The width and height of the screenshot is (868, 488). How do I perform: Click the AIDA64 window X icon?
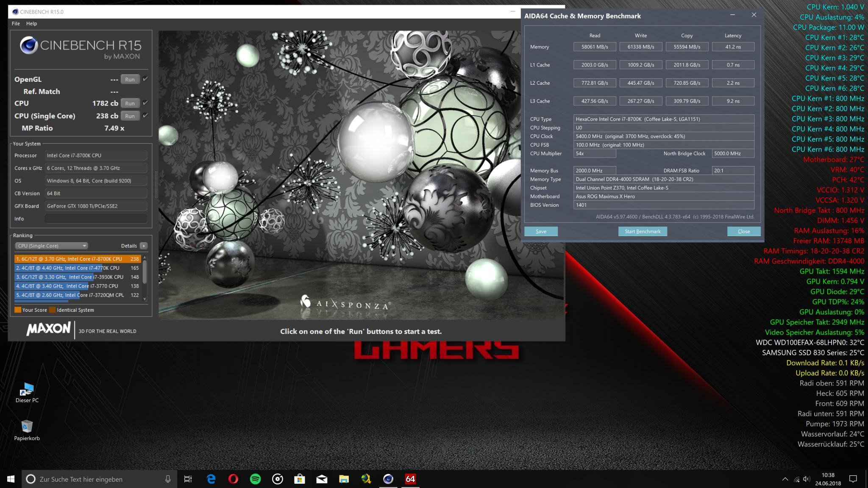point(754,15)
